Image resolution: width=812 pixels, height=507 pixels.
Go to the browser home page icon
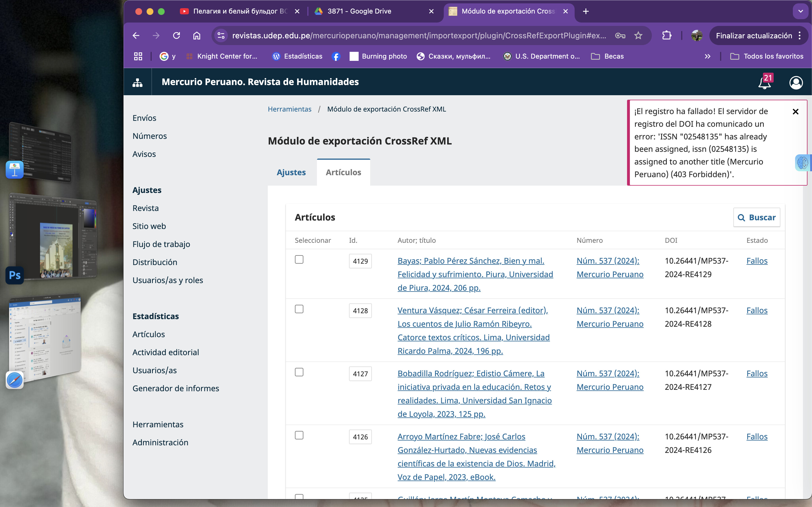click(197, 35)
